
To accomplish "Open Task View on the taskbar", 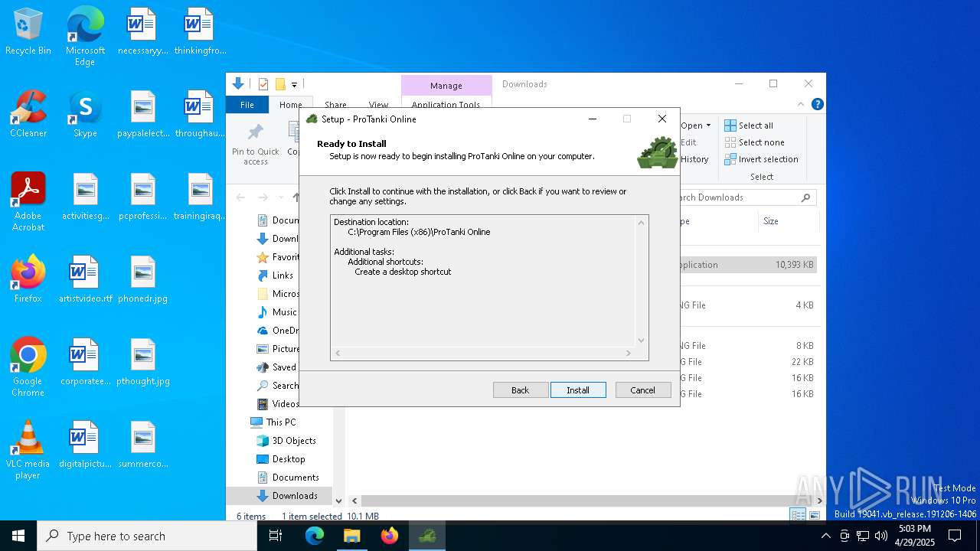I will click(276, 536).
